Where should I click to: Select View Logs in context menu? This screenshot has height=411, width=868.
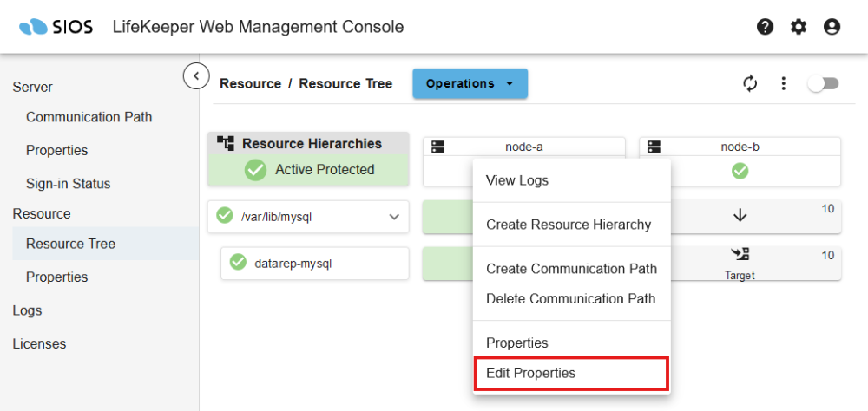pyautogui.click(x=517, y=180)
